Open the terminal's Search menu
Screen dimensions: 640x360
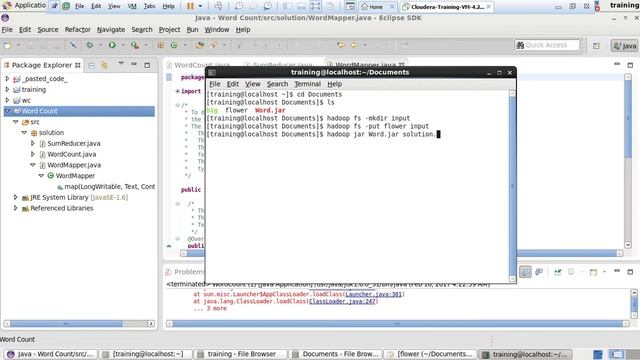click(x=278, y=84)
